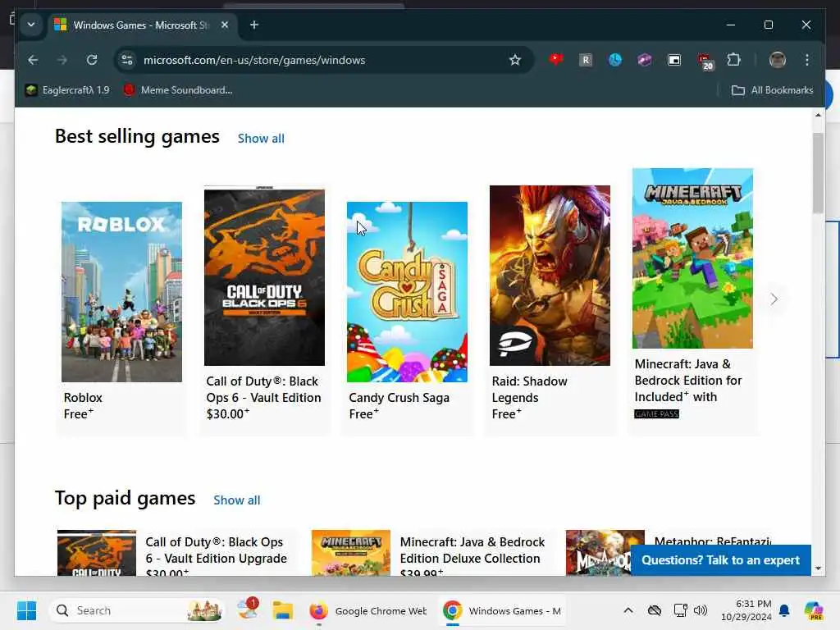840x630 pixels.
Task: Open Chrome's three-dot menu
Action: [x=807, y=60]
